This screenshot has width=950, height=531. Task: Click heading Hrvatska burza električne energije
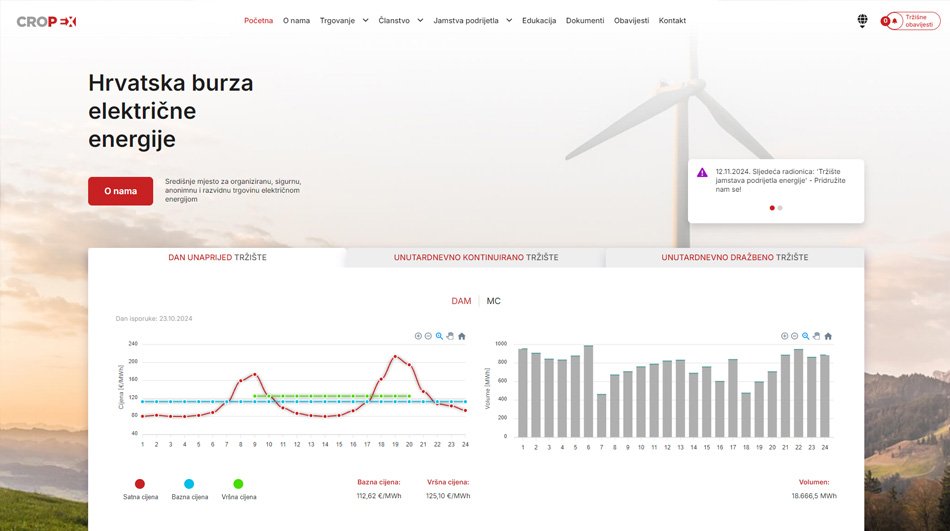171,111
